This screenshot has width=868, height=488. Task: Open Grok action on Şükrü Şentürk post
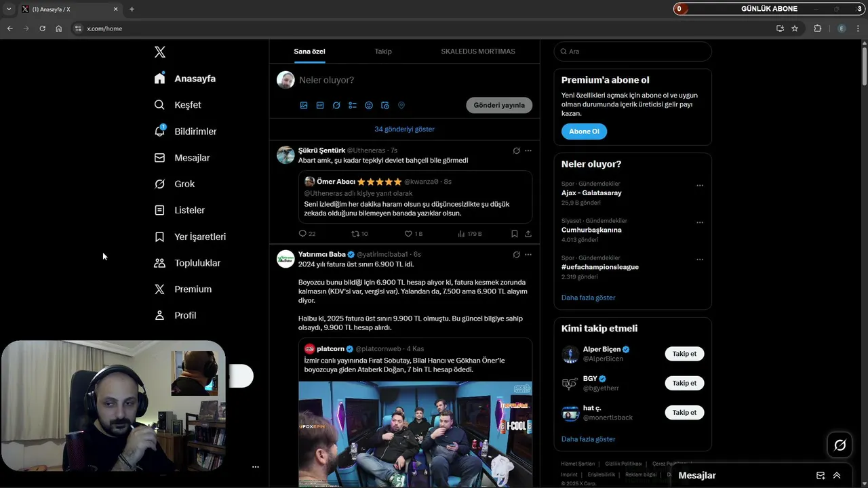pyautogui.click(x=516, y=150)
